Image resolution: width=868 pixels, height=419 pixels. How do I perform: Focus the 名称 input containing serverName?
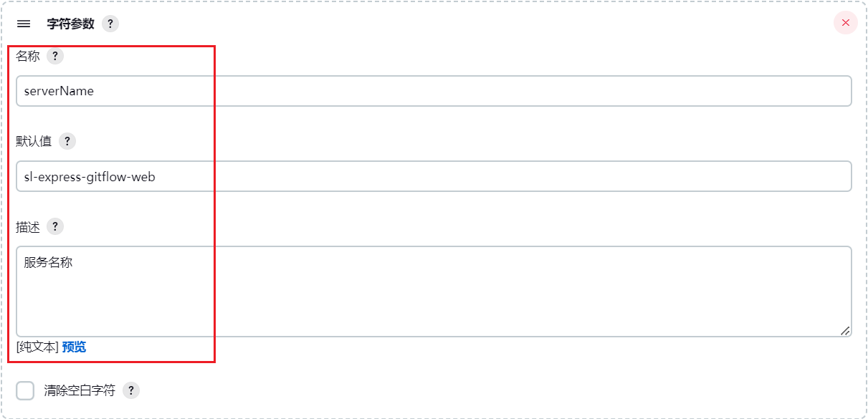433,91
